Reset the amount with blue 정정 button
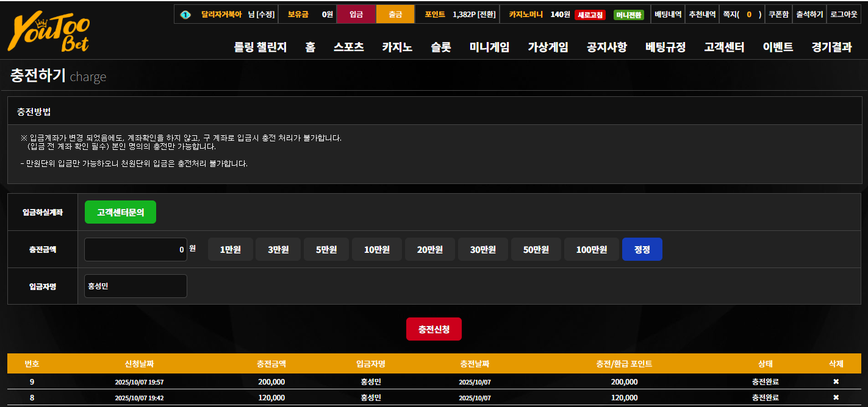Image resolution: width=868 pixels, height=407 pixels. (x=642, y=249)
